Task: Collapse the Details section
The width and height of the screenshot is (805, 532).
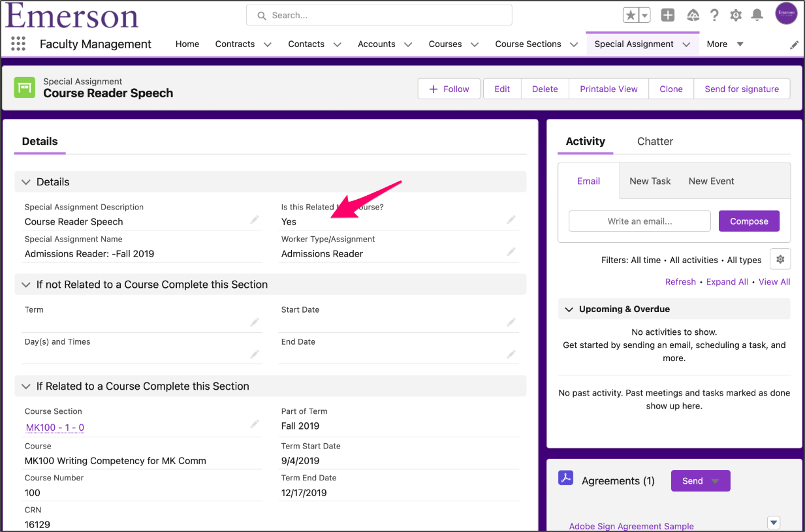Action: 26,182
